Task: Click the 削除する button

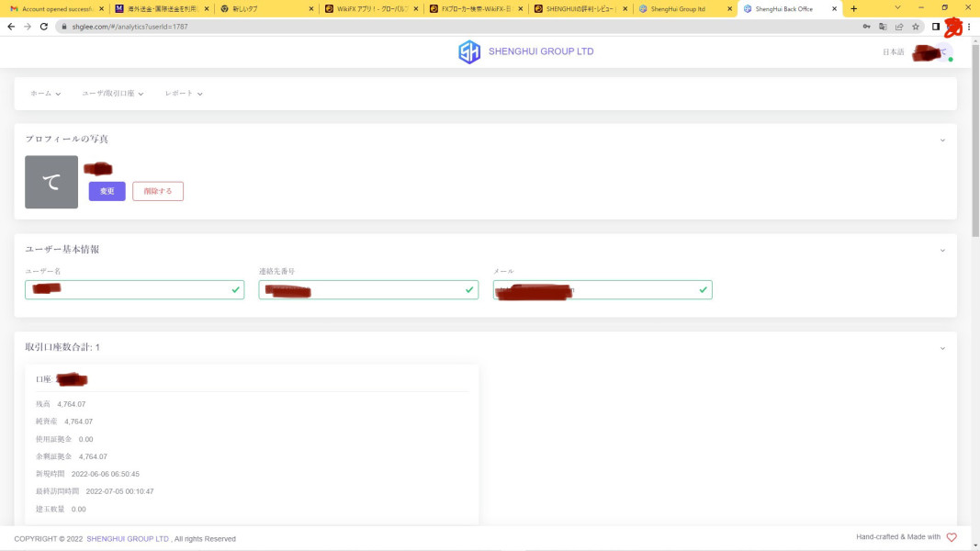Action: point(158,191)
